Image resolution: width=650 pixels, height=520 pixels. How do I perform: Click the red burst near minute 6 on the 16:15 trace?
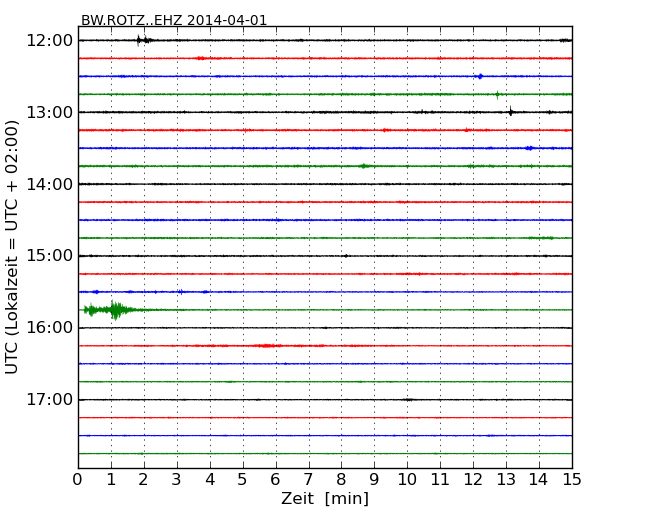coord(267,345)
